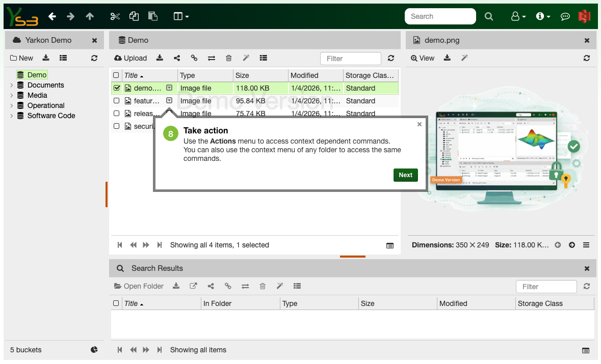601x364 pixels.
Task: Click the Copy icon in the top toolbar
Action: (134, 16)
